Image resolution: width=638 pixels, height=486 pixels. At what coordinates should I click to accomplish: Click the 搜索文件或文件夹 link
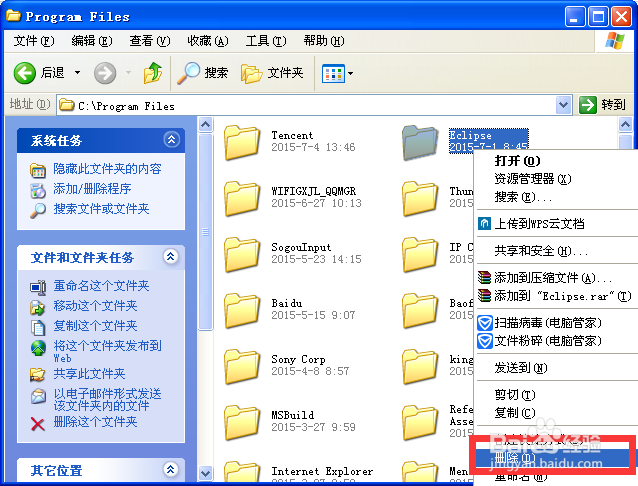[101, 209]
